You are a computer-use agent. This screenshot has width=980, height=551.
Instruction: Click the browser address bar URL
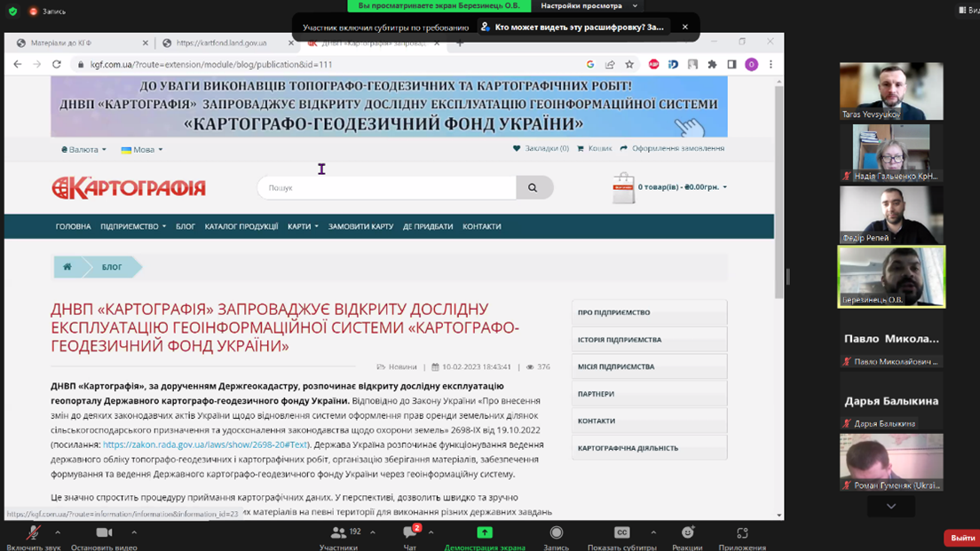click(x=211, y=65)
